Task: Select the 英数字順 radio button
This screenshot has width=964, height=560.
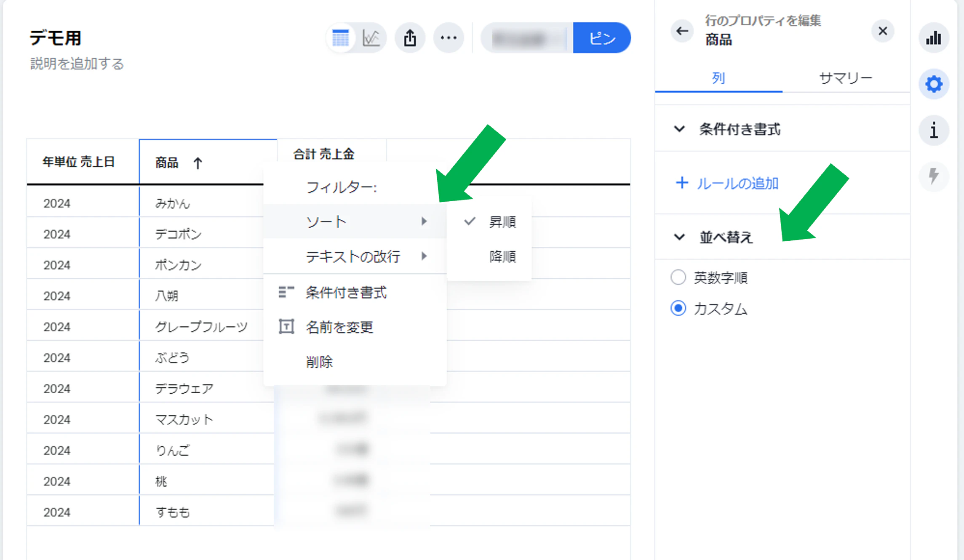Action: [x=678, y=277]
